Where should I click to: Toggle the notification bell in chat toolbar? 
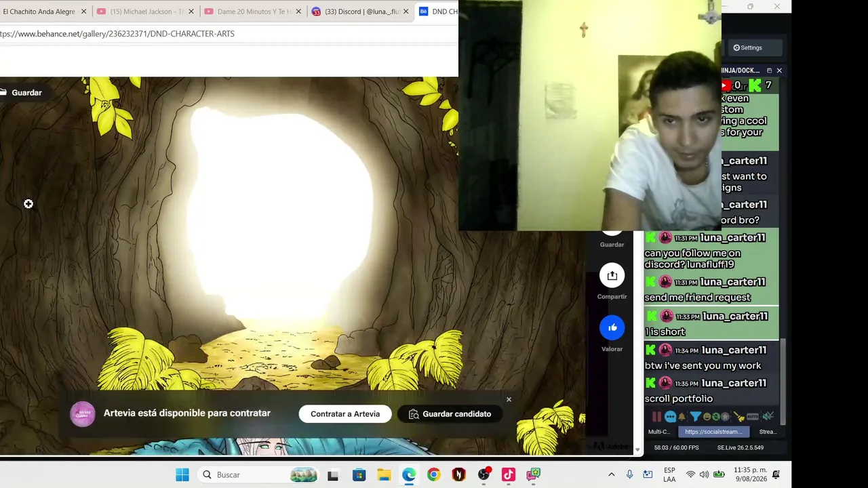[x=682, y=417]
